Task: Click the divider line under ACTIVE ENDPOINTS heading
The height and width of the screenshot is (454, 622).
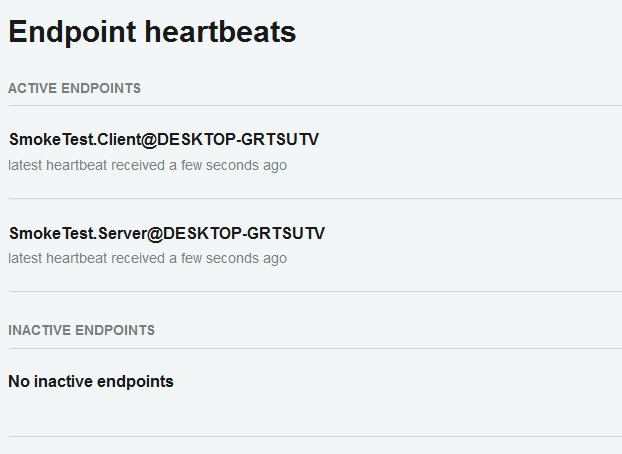Action: (315, 106)
